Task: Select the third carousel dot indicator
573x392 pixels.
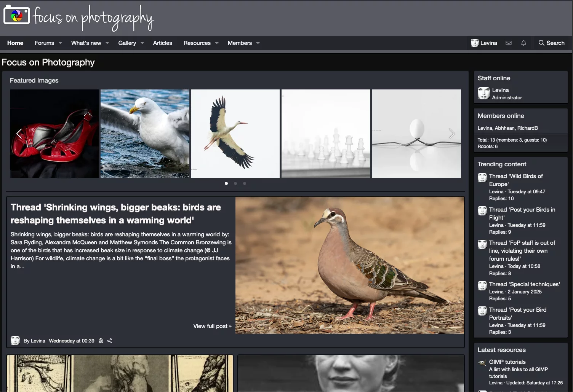Action: pos(245,183)
